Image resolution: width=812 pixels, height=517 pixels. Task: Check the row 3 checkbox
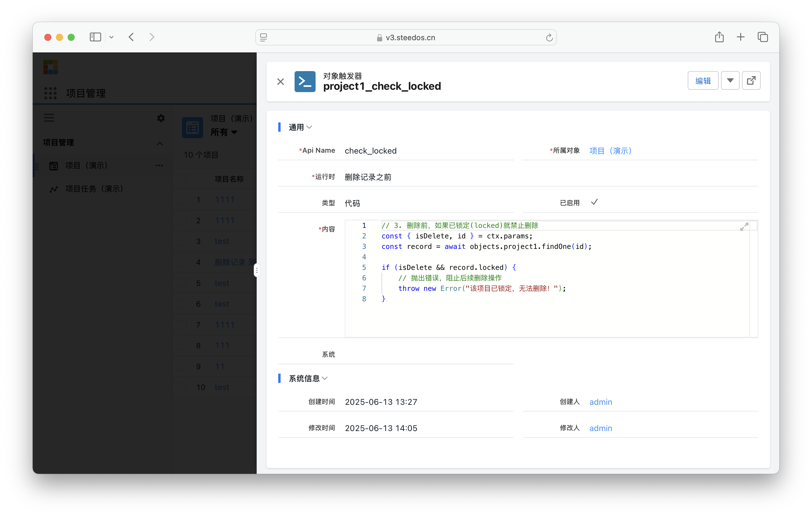pos(182,241)
